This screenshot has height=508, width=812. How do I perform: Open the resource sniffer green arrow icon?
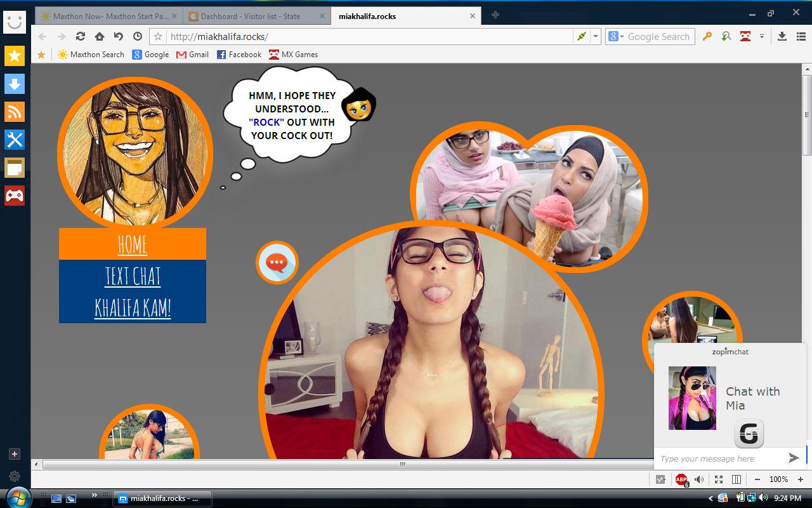click(726, 36)
